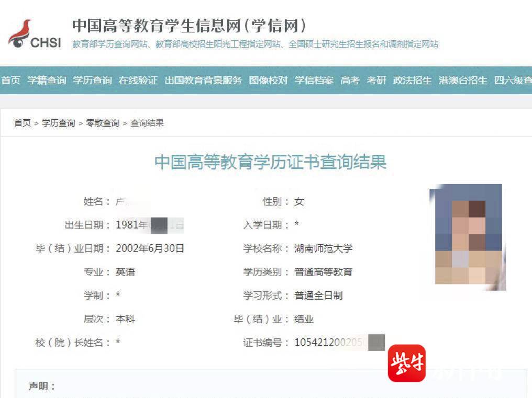The height and width of the screenshot is (398, 532).
Task: Click the 证书编号 field label
Action: point(265,343)
